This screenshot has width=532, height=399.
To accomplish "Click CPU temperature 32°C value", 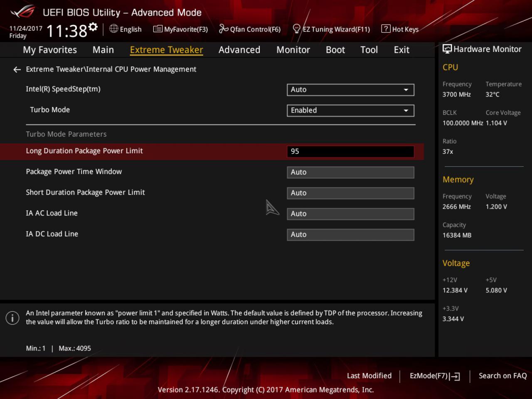I will point(493,94).
